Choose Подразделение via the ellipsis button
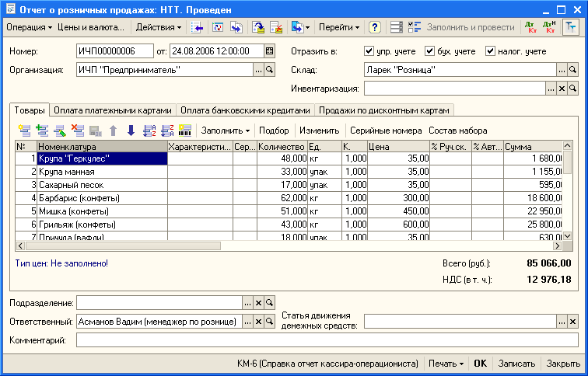 247,303
